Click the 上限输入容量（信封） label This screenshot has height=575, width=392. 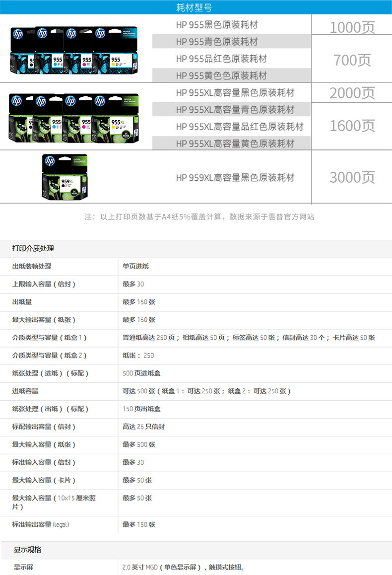(x=44, y=284)
